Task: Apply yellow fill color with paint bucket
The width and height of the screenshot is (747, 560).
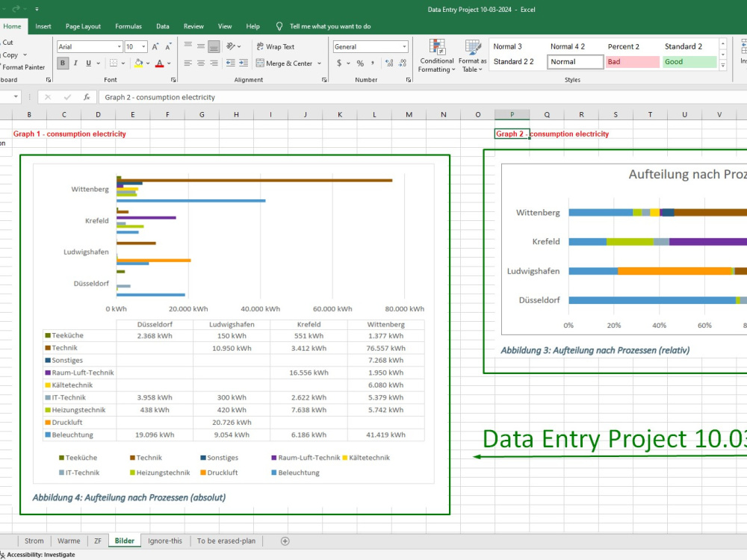Action: point(139,63)
